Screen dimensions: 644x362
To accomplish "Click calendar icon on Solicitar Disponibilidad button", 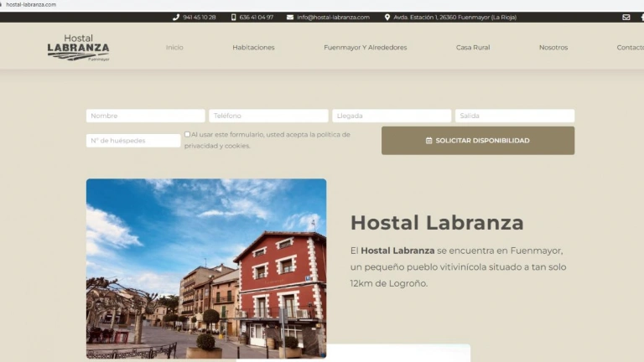I will [x=429, y=141].
